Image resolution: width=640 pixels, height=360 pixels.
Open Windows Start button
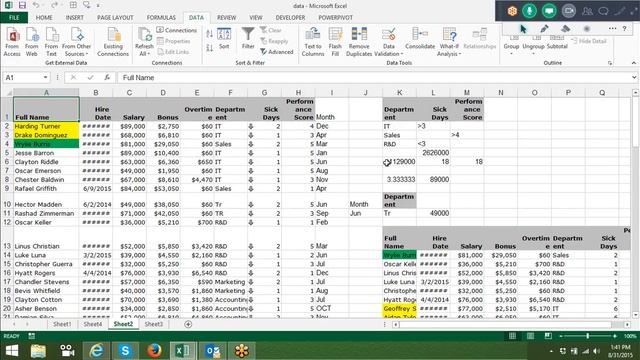click(12, 351)
